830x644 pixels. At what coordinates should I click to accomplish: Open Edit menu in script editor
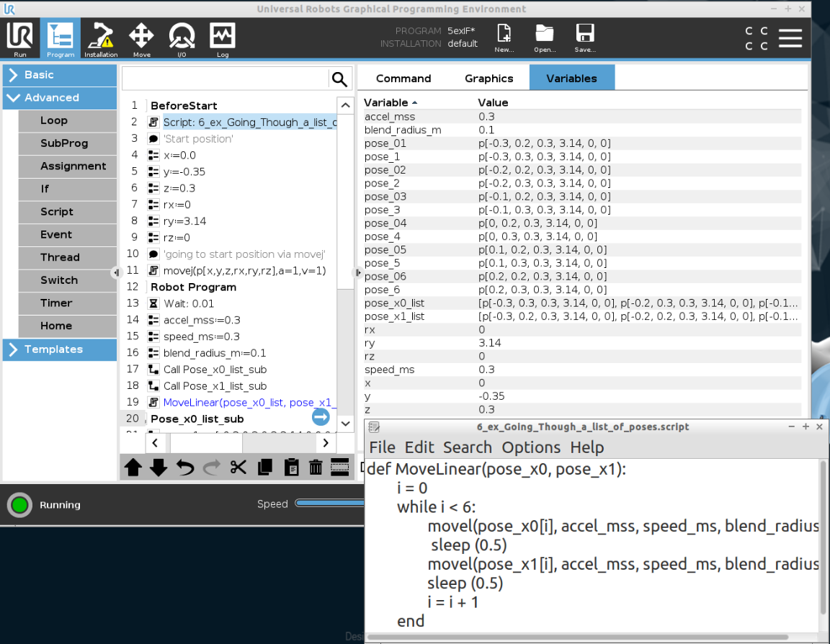click(419, 447)
